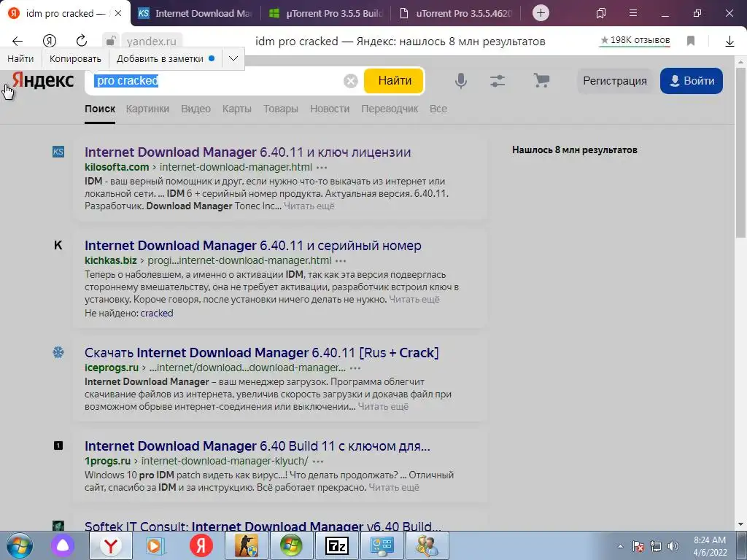Click the page vertical scrollbar thumb
The image size is (747, 560).
740,152
